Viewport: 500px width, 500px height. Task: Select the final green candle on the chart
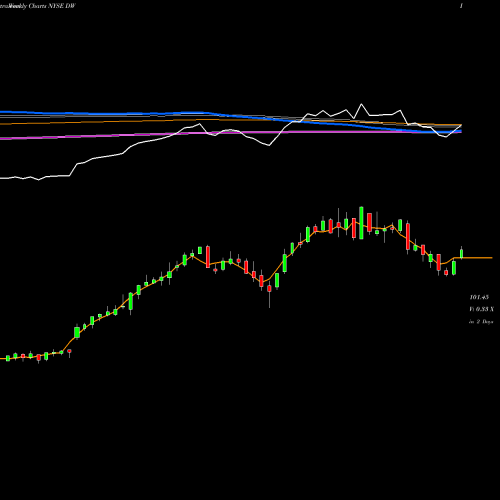click(x=462, y=253)
